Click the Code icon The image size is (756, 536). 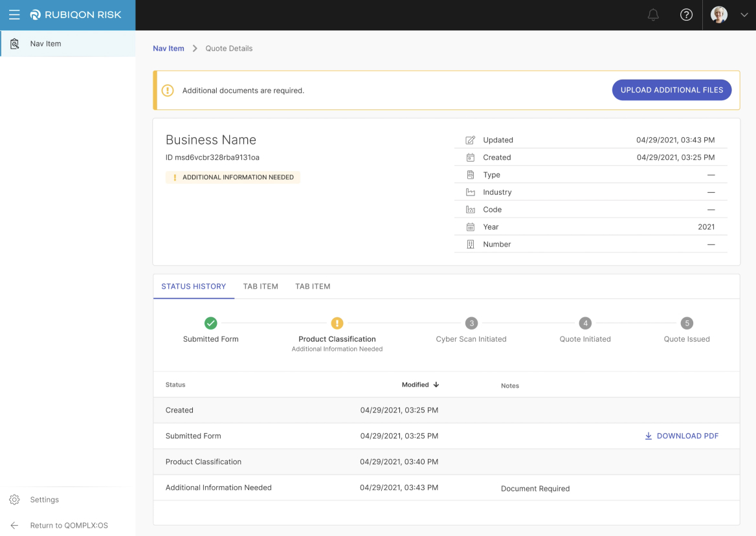(470, 210)
